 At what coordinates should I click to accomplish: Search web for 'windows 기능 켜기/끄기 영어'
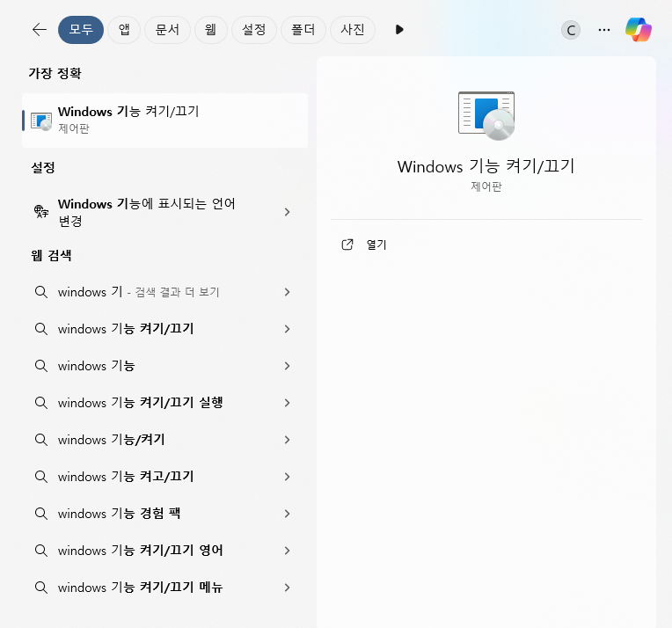pos(165,550)
